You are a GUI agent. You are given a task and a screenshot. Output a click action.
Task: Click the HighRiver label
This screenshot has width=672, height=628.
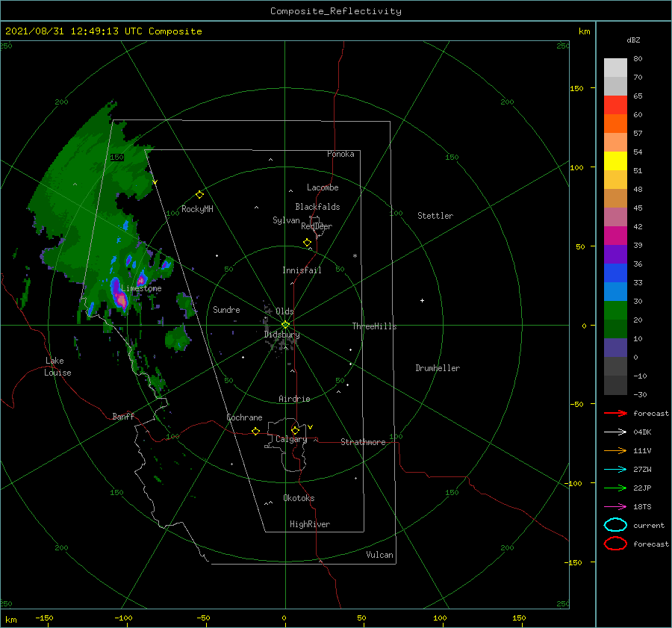coord(310,524)
